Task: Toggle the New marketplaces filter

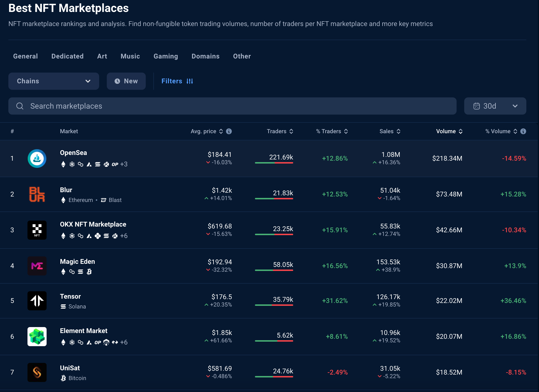Action: click(x=126, y=81)
